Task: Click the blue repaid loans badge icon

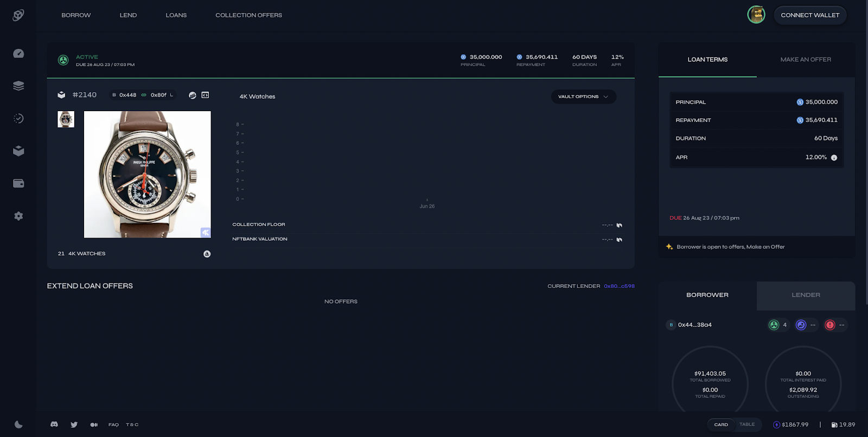Action: pos(801,325)
